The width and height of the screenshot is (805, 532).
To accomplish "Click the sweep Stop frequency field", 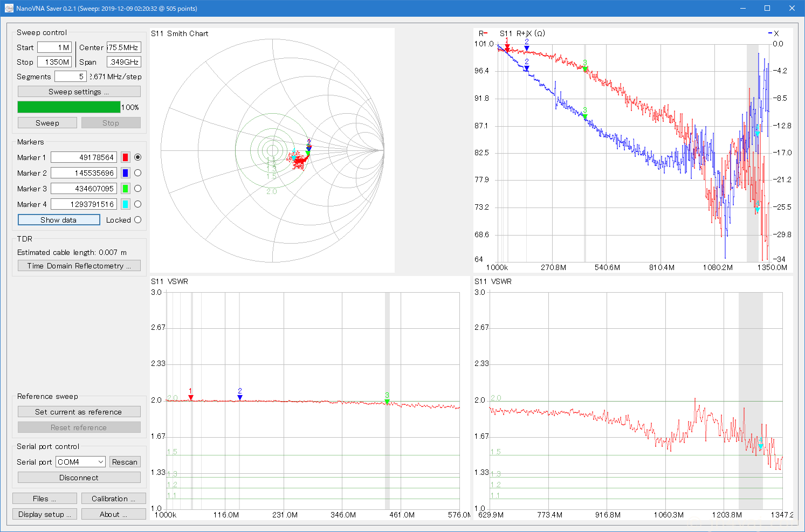I will (x=54, y=62).
